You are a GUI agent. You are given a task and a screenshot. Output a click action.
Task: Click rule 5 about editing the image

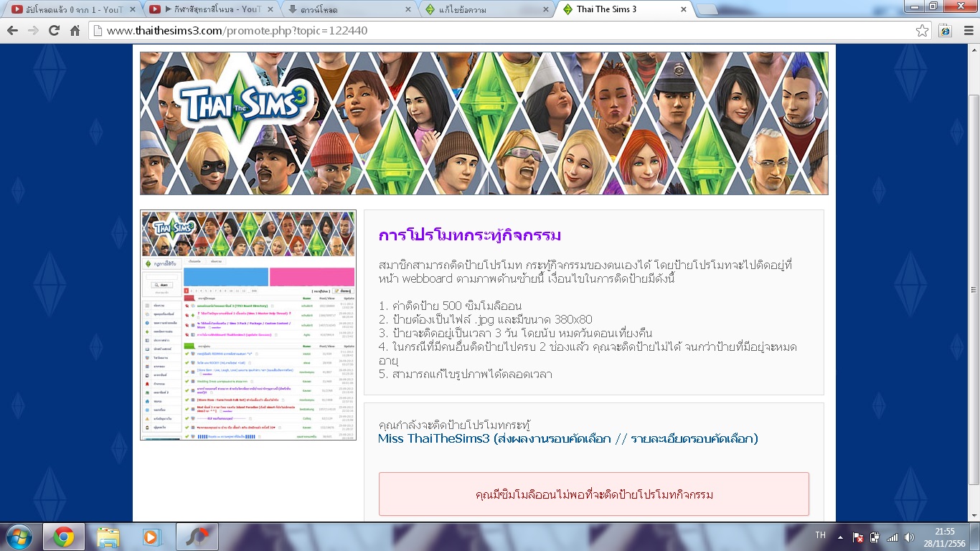[x=465, y=374]
